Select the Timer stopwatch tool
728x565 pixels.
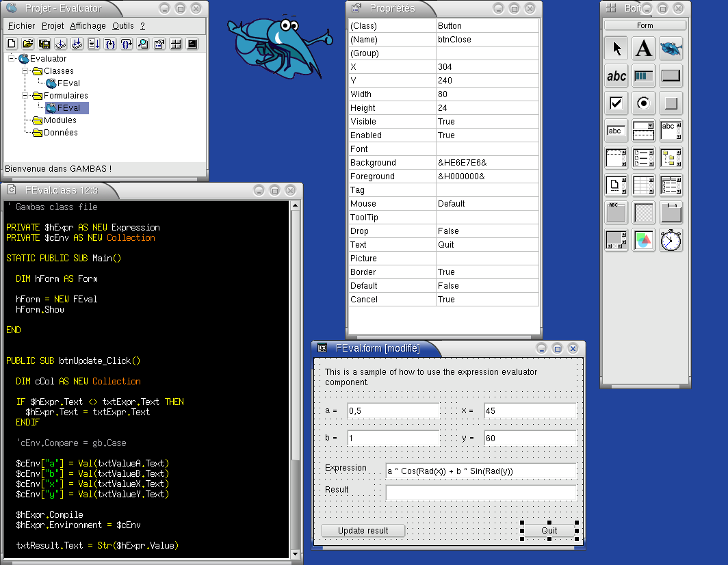point(671,240)
